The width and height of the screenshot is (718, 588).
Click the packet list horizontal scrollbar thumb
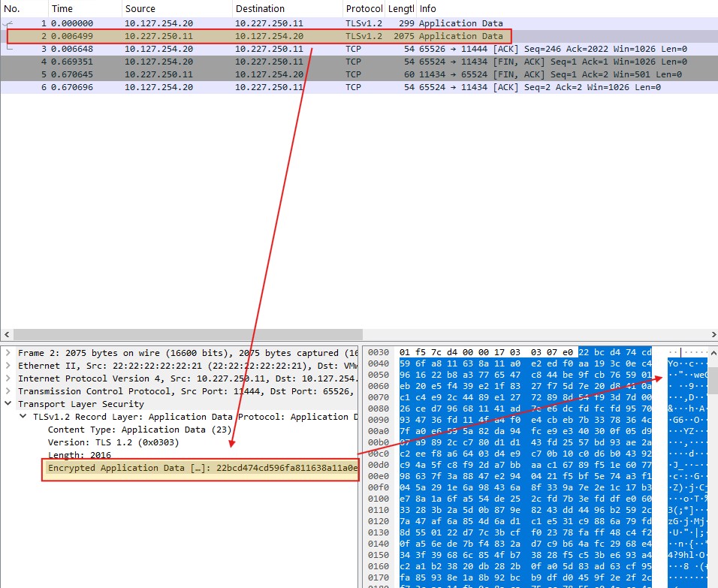pyautogui.click(x=188, y=335)
